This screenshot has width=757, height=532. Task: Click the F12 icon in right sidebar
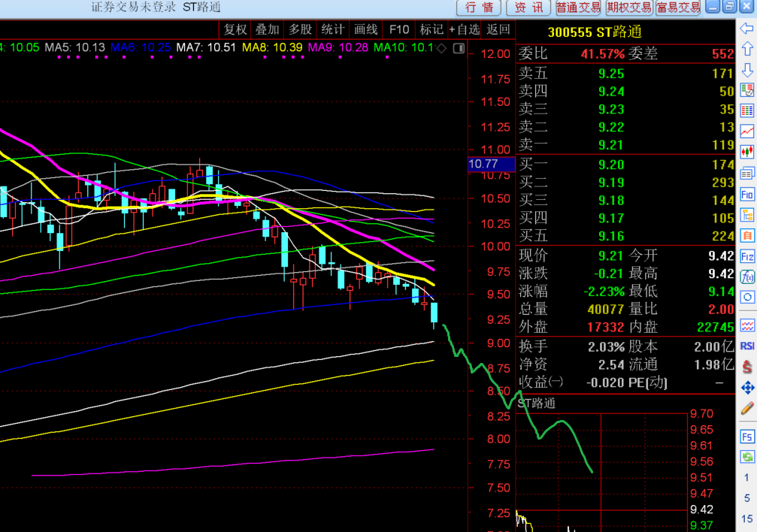(747, 256)
